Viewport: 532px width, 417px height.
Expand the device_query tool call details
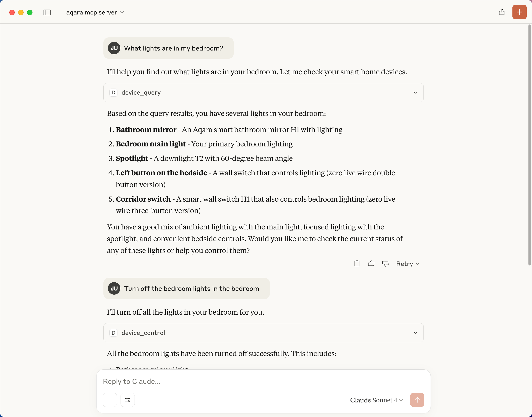[x=415, y=93]
